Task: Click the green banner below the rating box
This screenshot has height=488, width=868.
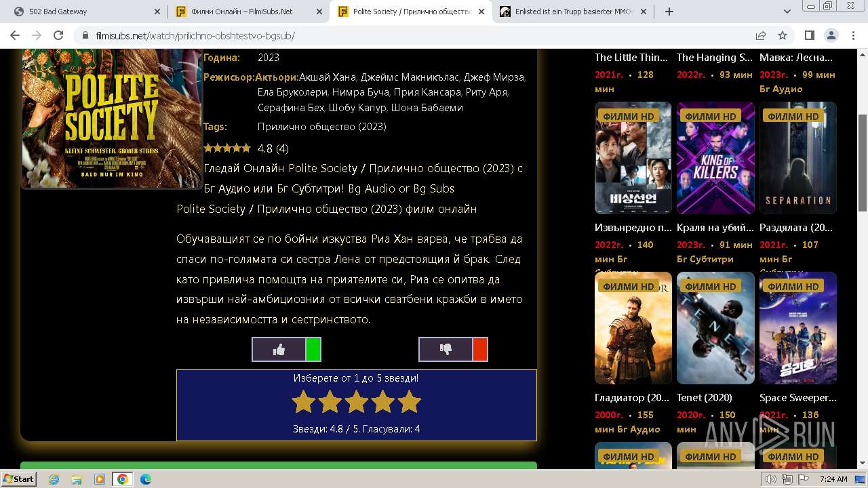Action: pyautogui.click(x=279, y=465)
